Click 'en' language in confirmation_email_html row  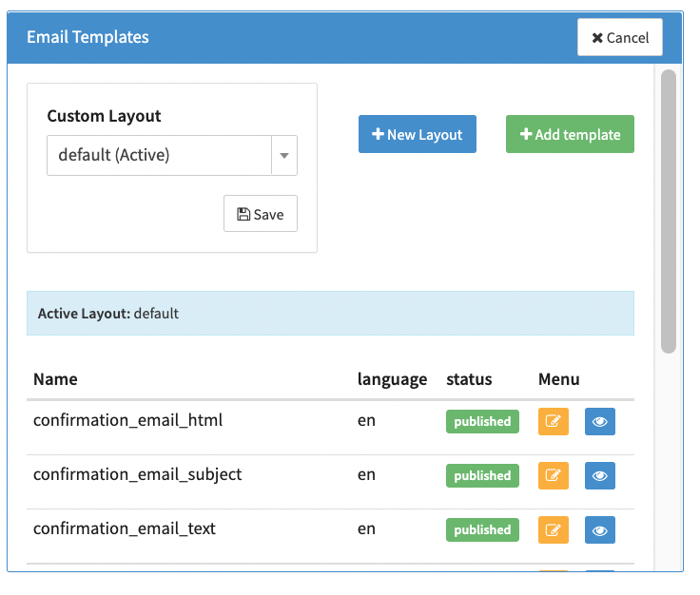(x=366, y=421)
